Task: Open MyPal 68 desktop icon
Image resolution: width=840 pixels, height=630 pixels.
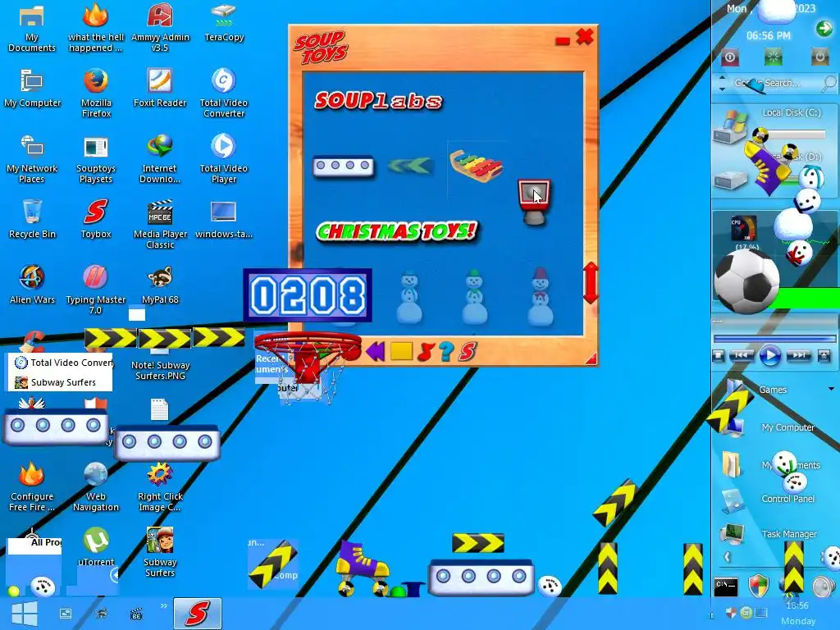Action: (160, 285)
